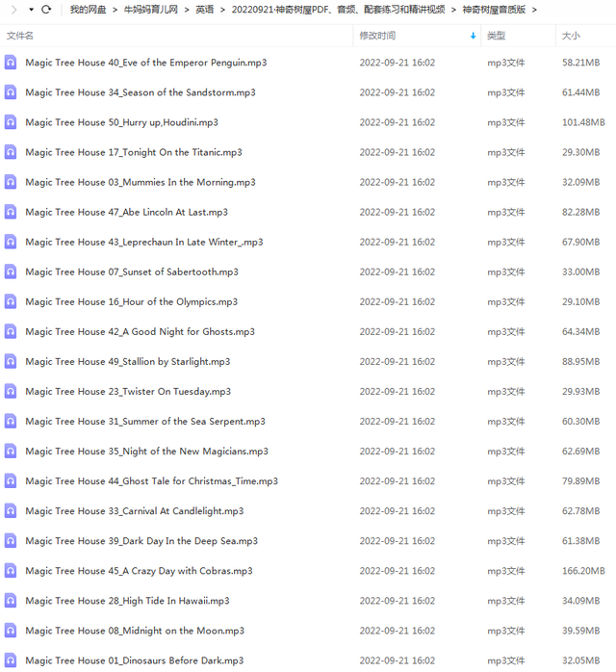Select file Magic Tree House 17_Tonight On the Titanic.mp3

[x=134, y=152]
